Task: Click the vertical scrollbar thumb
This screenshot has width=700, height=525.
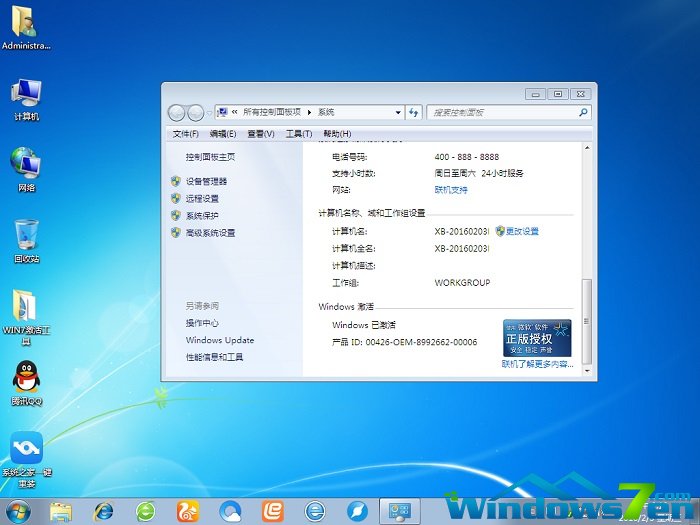Action: (x=588, y=321)
